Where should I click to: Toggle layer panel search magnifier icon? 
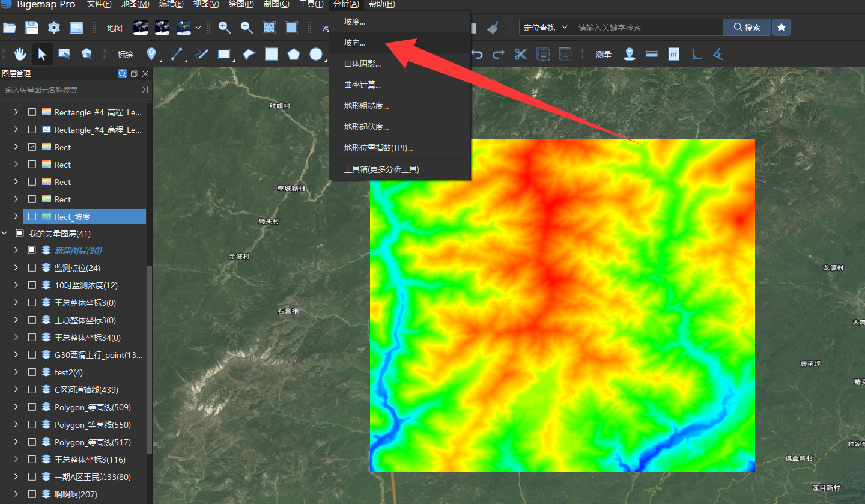point(123,74)
